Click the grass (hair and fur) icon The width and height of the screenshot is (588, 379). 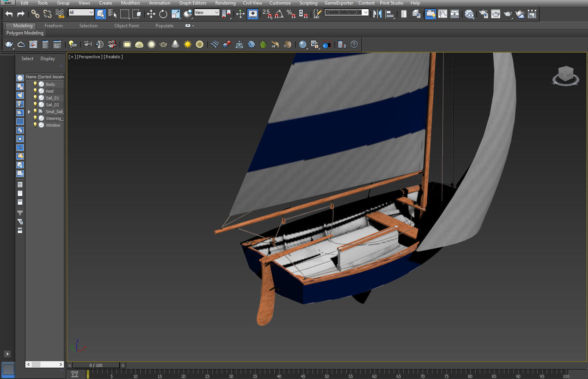263,45
